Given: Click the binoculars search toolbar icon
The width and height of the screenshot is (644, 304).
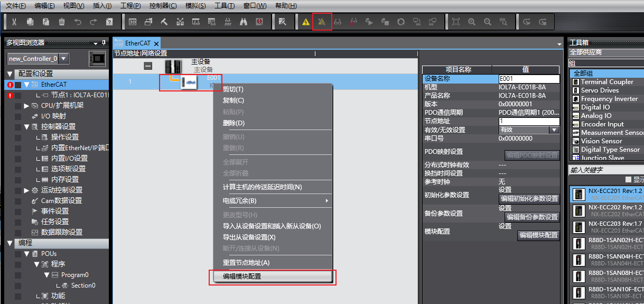Looking at the screenshot, I should 244,22.
